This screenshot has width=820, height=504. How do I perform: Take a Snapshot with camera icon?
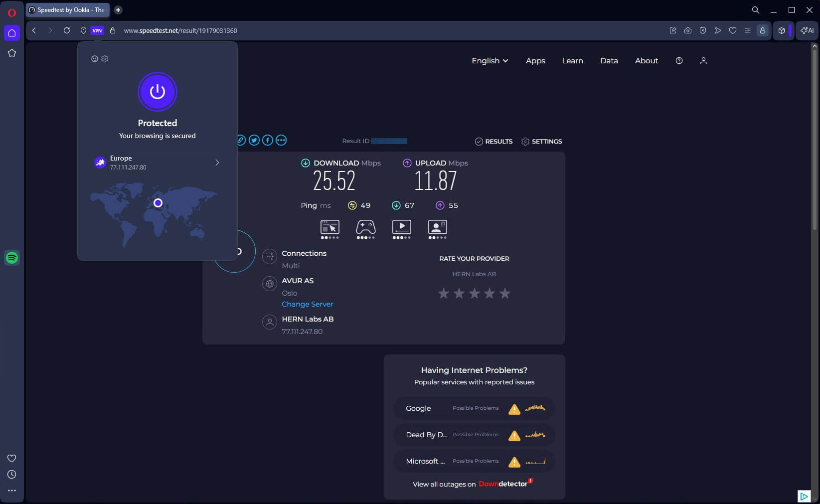pyautogui.click(x=688, y=30)
